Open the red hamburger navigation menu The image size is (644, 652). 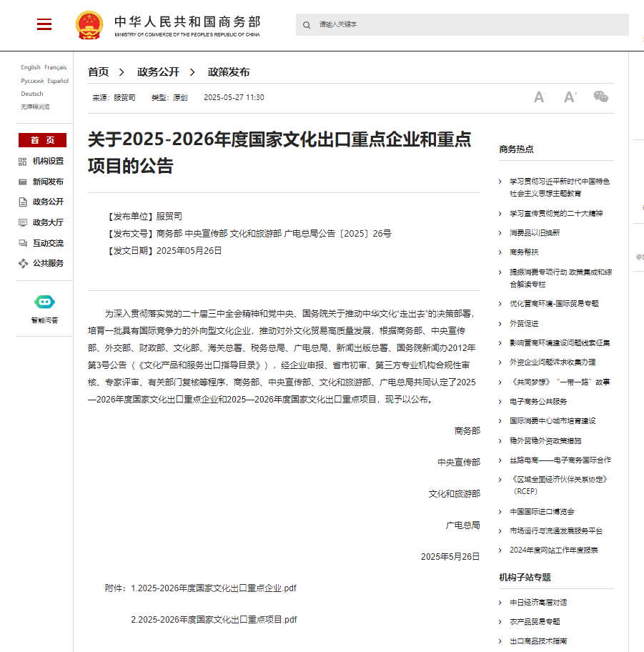pos(44,24)
